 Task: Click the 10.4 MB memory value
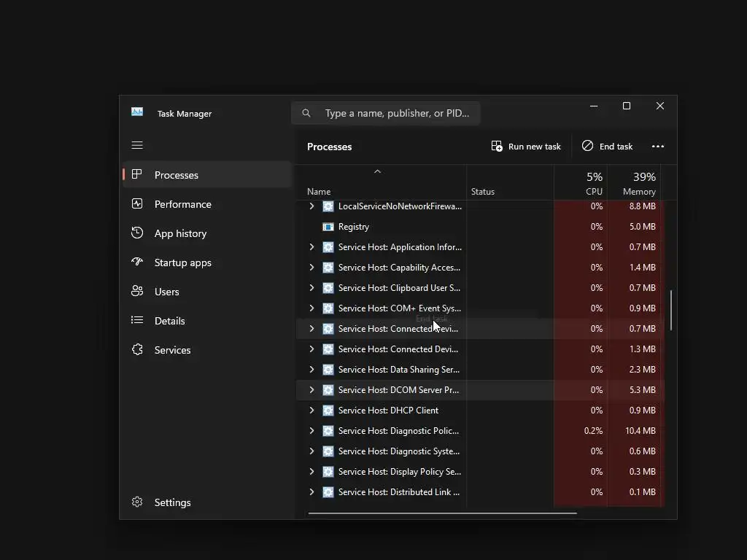[640, 430]
